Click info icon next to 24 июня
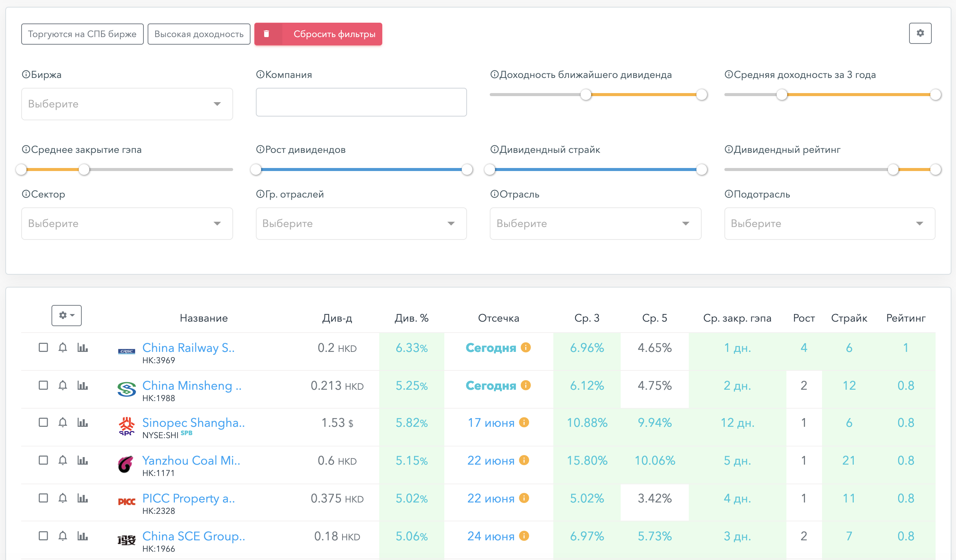 tap(524, 535)
